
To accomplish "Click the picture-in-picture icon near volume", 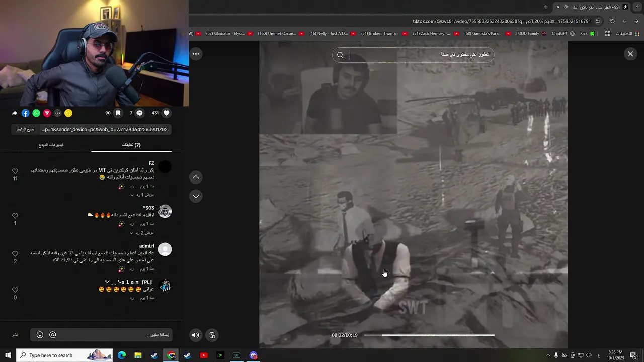I will pos(212,335).
